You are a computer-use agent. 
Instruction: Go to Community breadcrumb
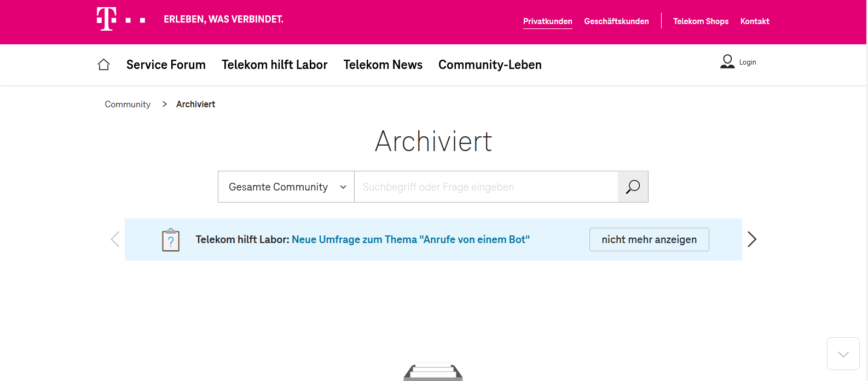128,104
